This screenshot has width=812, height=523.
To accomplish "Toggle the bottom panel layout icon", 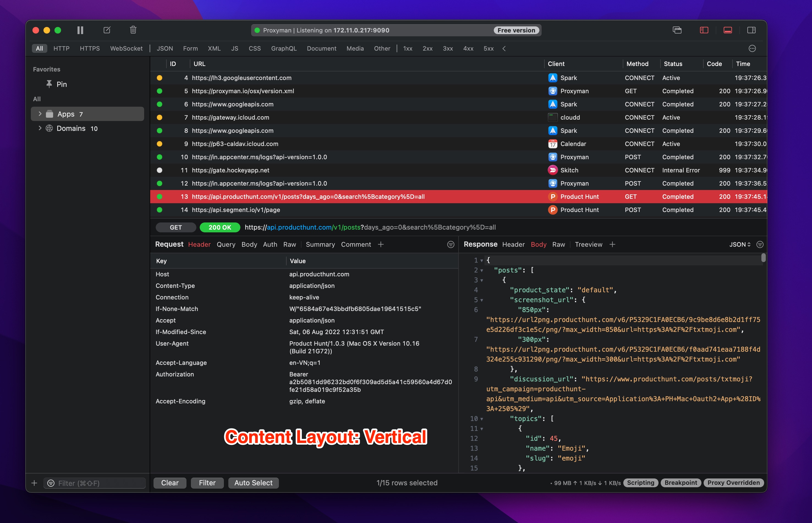I will click(727, 30).
